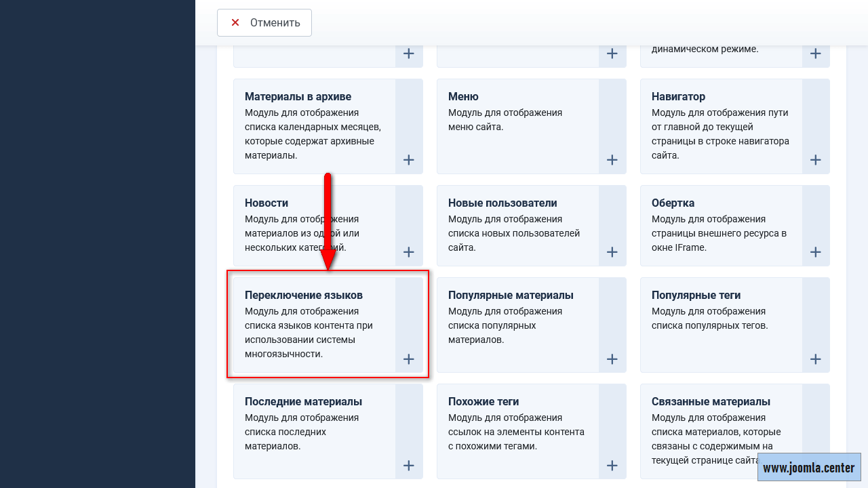Add Популярные материалы via its plus icon

tap(612, 359)
